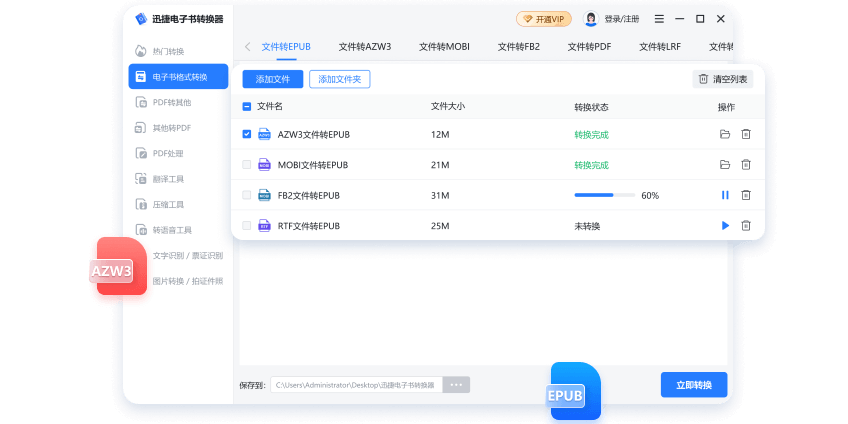
Task: Delete the MOBI文件转EPUB row
Action: pyautogui.click(x=745, y=165)
